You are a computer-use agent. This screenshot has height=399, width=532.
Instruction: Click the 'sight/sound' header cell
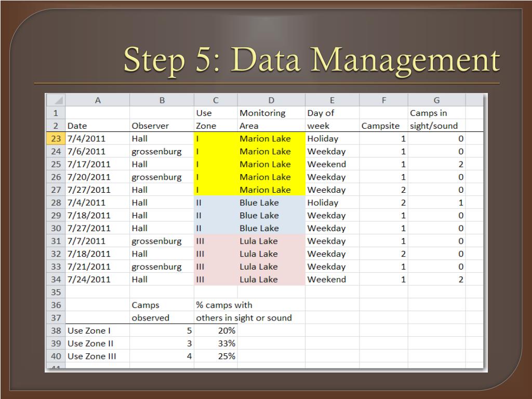click(x=436, y=126)
